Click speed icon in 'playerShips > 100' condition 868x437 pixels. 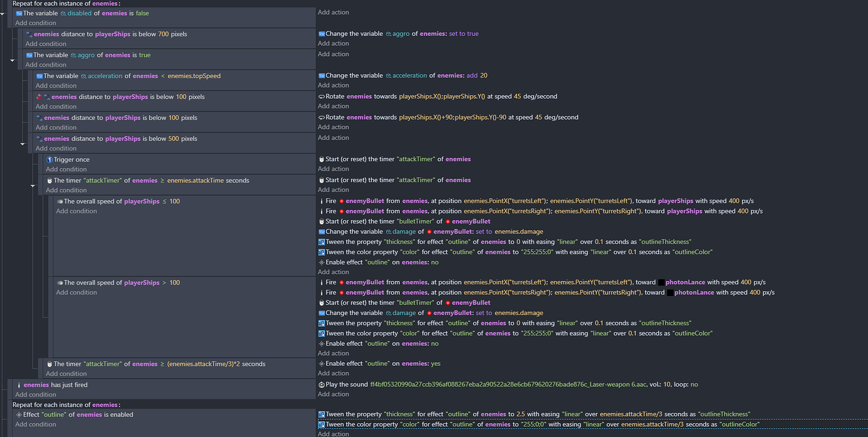point(60,283)
